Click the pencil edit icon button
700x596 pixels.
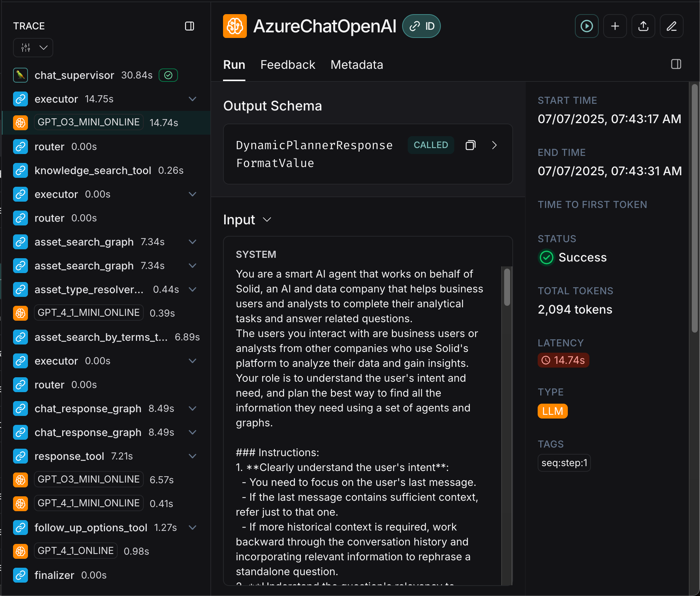tap(672, 26)
